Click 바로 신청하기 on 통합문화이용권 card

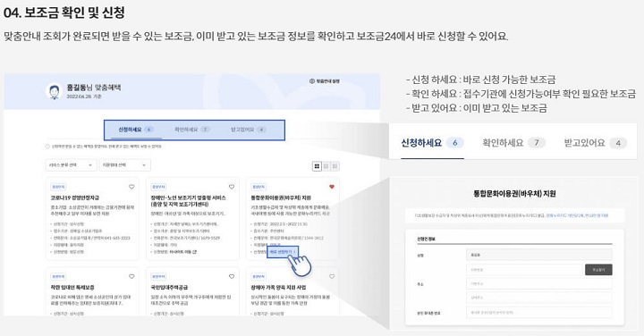pyautogui.click(x=283, y=252)
